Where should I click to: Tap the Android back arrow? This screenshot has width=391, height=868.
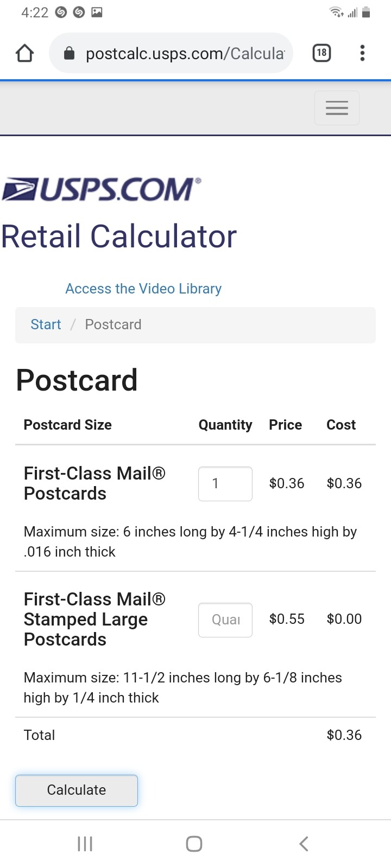[x=304, y=844]
